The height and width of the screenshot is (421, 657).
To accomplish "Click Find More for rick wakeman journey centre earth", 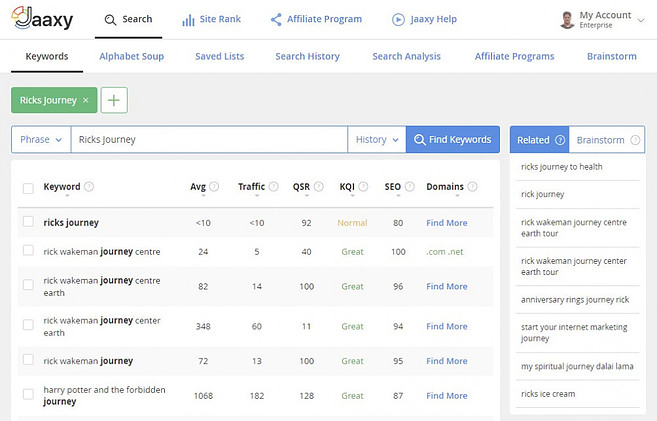I will click(447, 287).
